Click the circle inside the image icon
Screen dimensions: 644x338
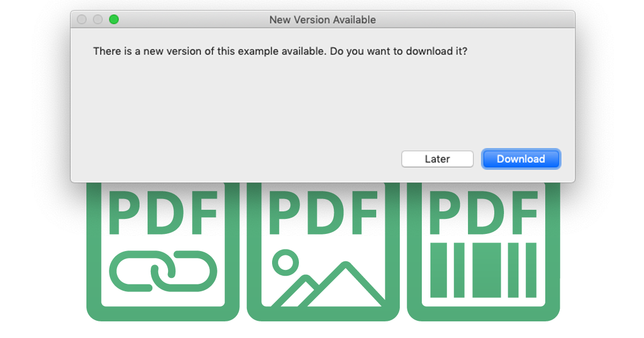click(x=285, y=263)
